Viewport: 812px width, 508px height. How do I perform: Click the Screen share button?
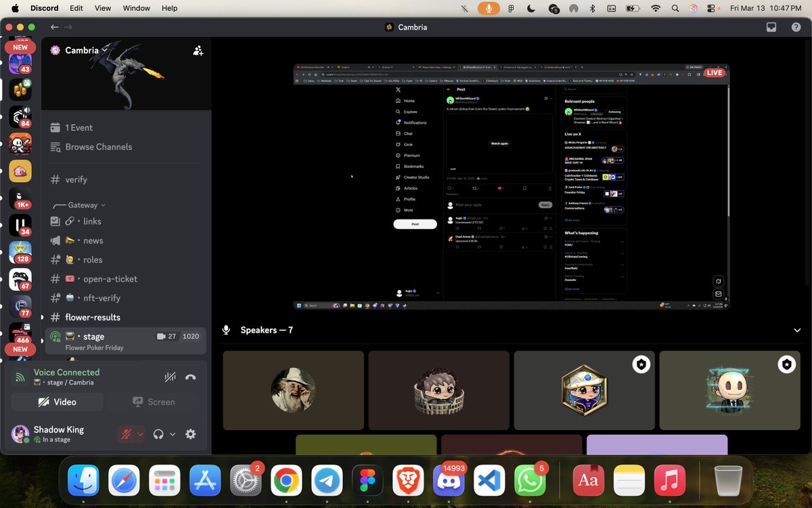pyautogui.click(x=153, y=402)
